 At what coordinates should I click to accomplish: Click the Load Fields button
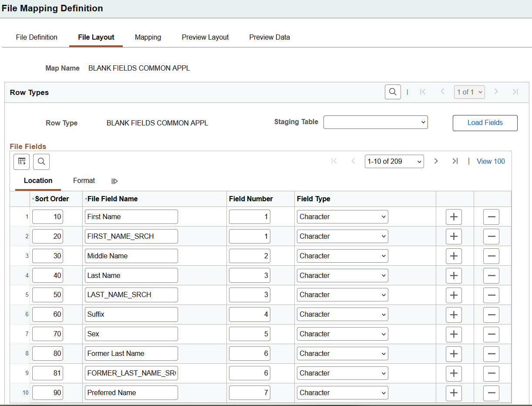coord(485,123)
